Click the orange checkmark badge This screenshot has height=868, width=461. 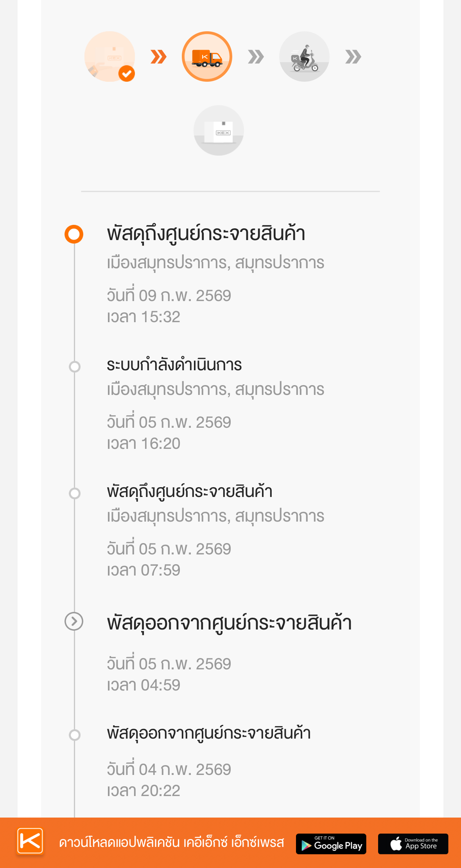pos(127,74)
